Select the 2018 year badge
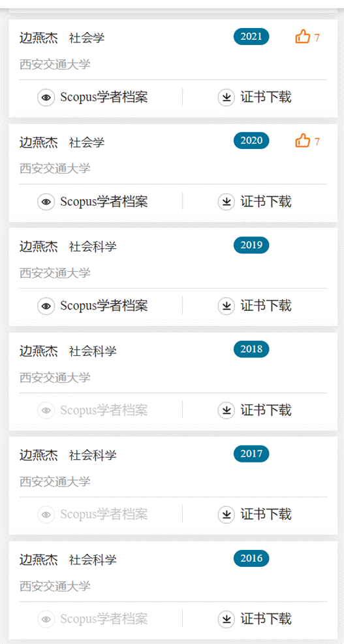344x644 pixels. click(251, 349)
